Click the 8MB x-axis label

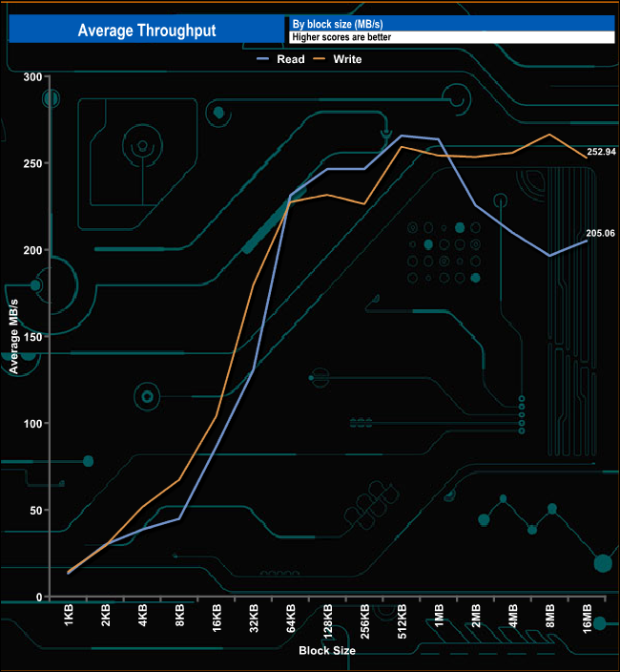pyautogui.click(x=550, y=616)
